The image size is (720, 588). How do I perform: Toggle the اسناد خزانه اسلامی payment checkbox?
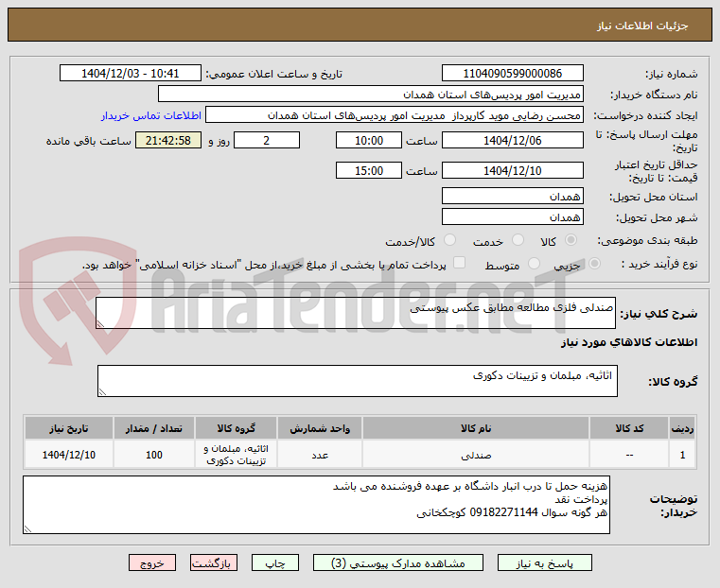click(x=459, y=263)
